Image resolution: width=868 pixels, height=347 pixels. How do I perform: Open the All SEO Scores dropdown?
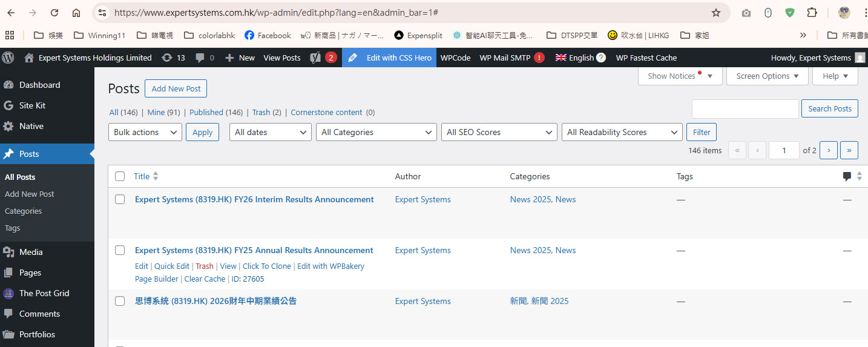tap(499, 132)
